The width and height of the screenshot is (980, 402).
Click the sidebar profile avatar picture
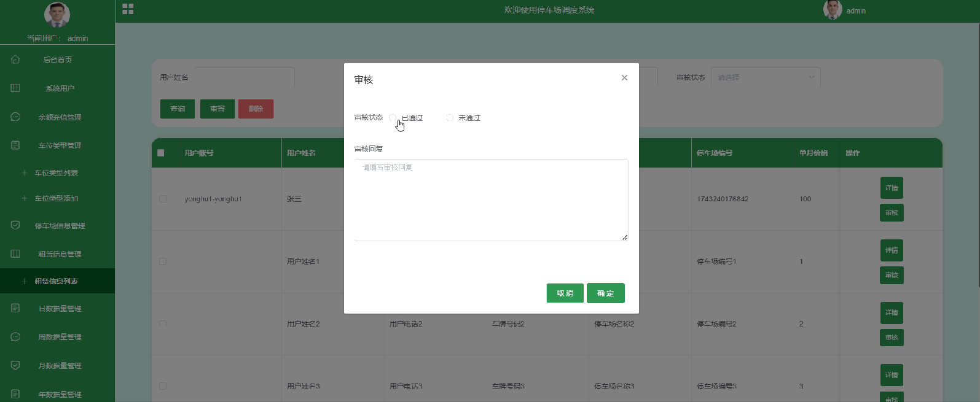point(57,15)
